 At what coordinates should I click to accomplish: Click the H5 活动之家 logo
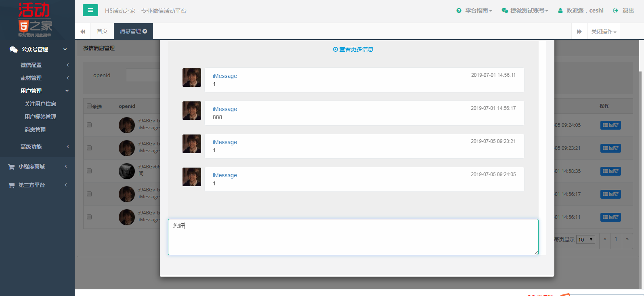click(x=35, y=20)
